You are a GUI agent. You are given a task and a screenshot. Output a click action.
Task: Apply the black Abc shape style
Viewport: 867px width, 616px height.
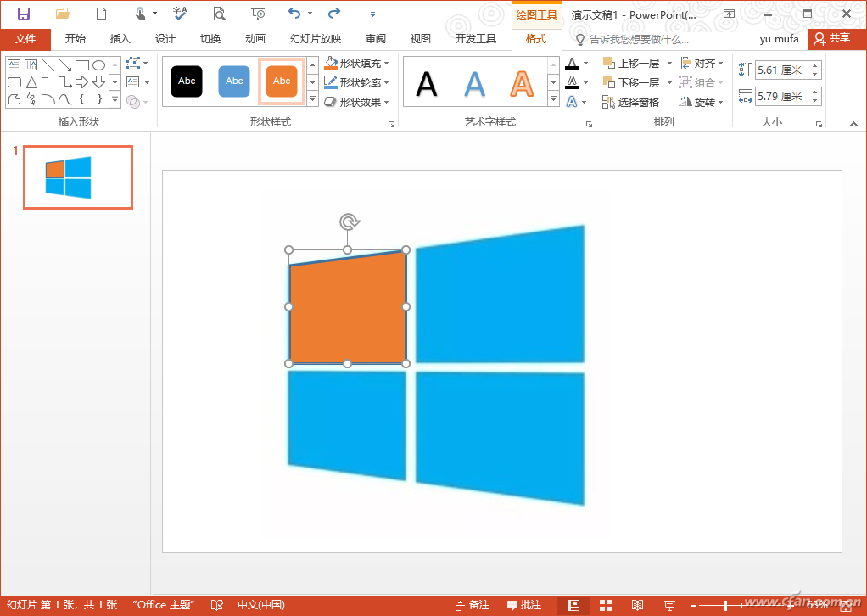coord(187,81)
